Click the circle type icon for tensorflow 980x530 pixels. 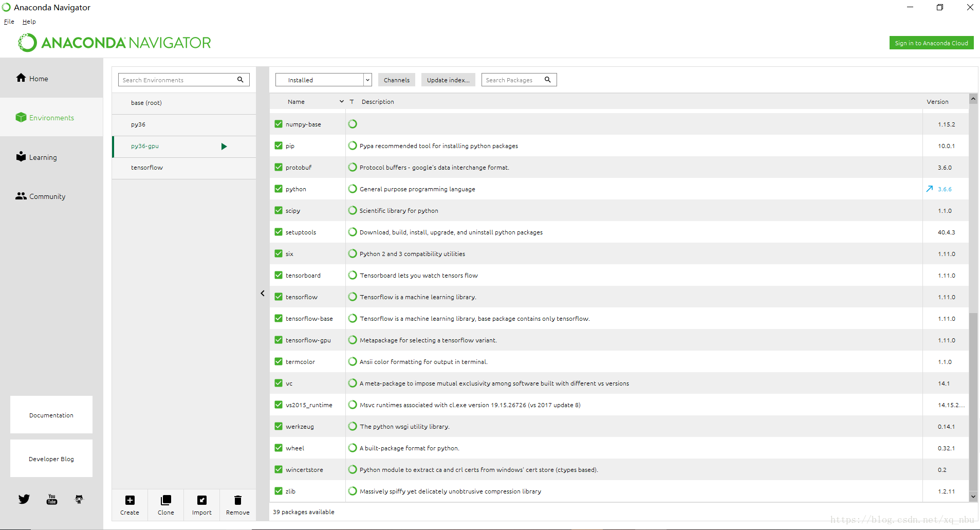353,297
